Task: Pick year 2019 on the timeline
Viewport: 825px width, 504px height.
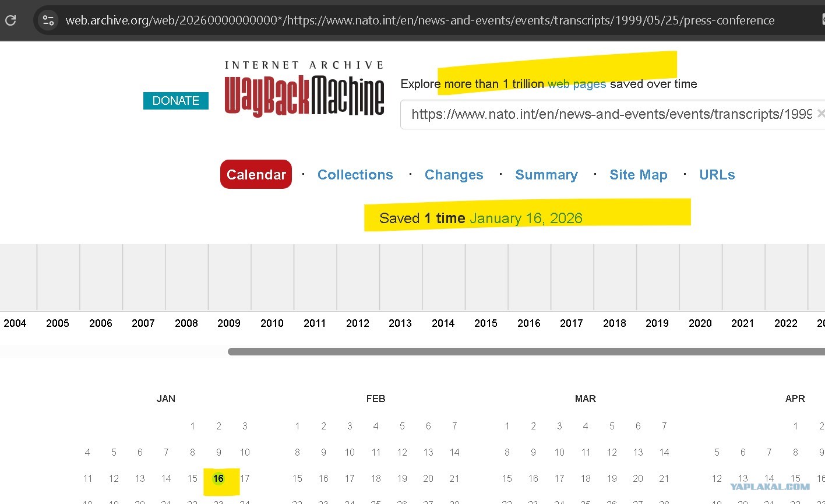Action: click(x=657, y=323)
